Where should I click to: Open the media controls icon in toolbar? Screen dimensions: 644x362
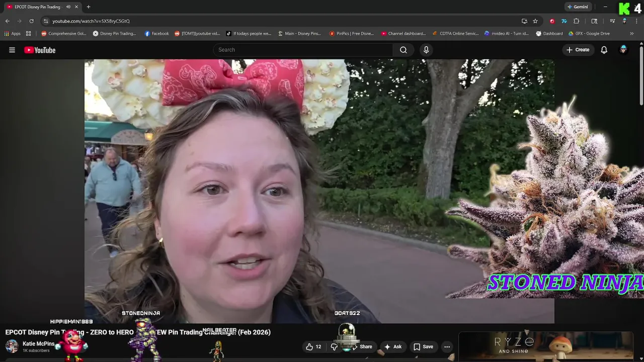click(x=612, y=21)
